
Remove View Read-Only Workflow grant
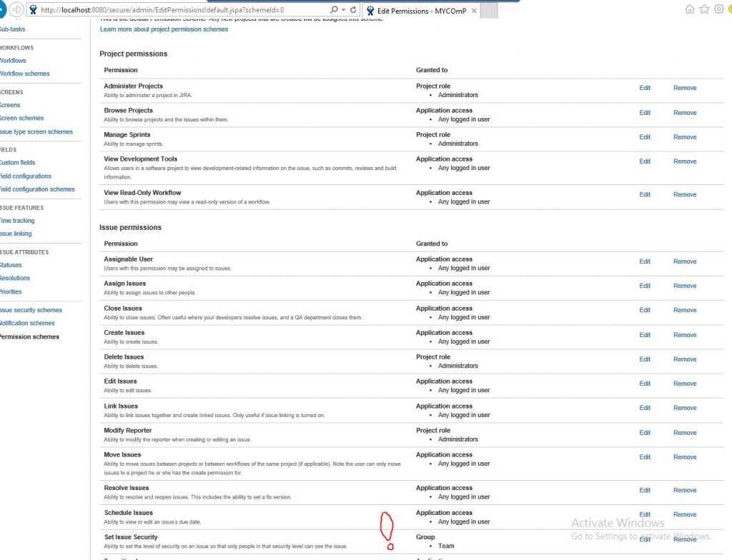coord(685,194)
